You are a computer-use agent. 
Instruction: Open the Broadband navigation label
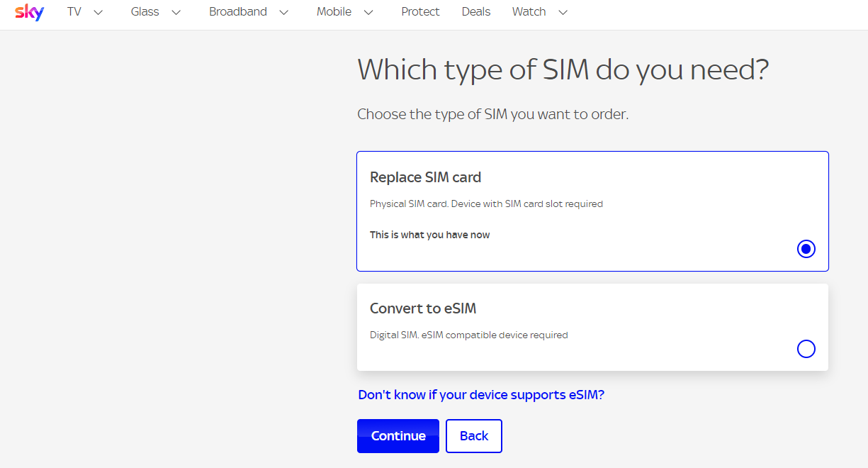click(238, 12)
